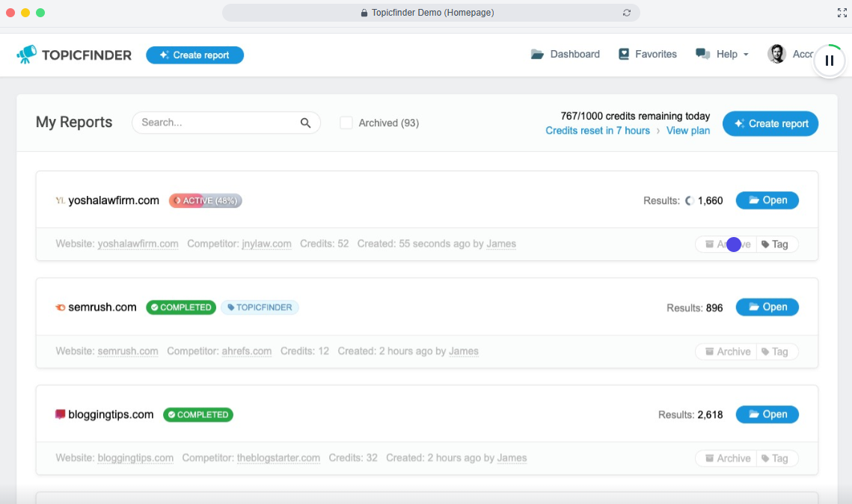Screen dimensions: 852x504
Task: Open the Dashboard folder icon
Action: tap(537, 54)
